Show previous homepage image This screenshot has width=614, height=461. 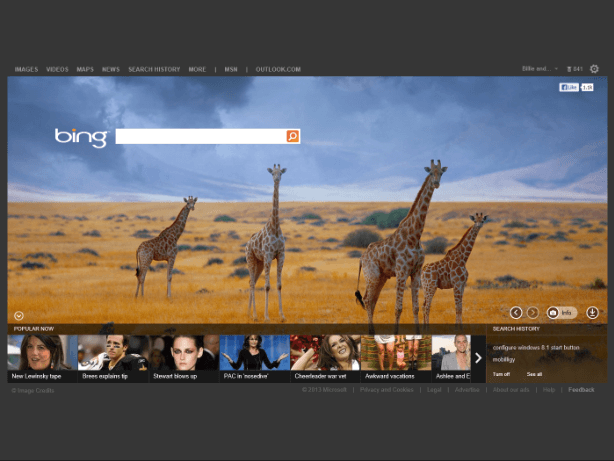click(516, 313)
